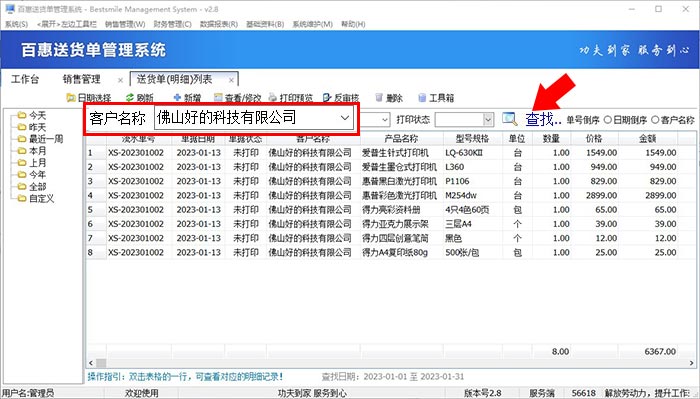
Task: Click the 日期选择 toolbar icon
Action: point(71,97)
